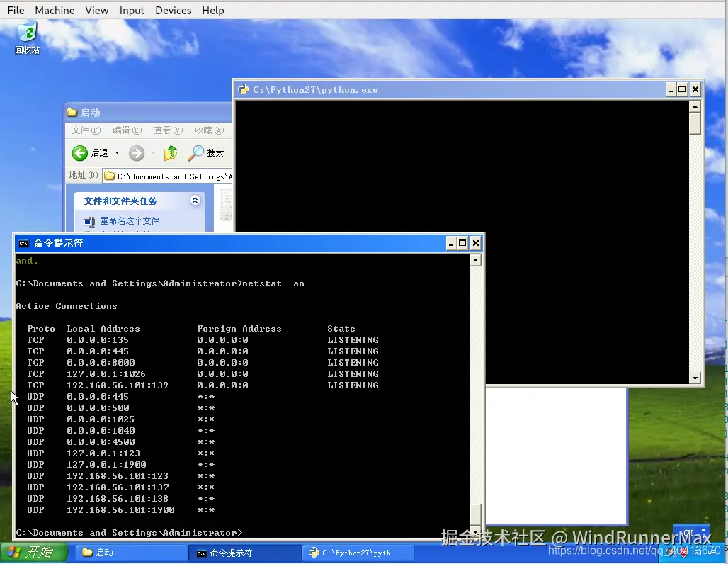Click the Start button on taskbar

click(35, 553)
